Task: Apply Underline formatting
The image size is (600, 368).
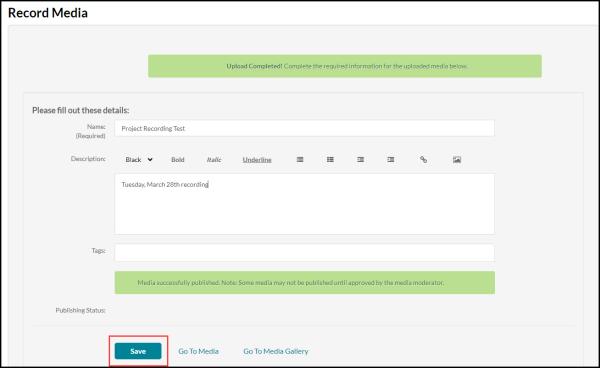Action: tap(257, 160)
